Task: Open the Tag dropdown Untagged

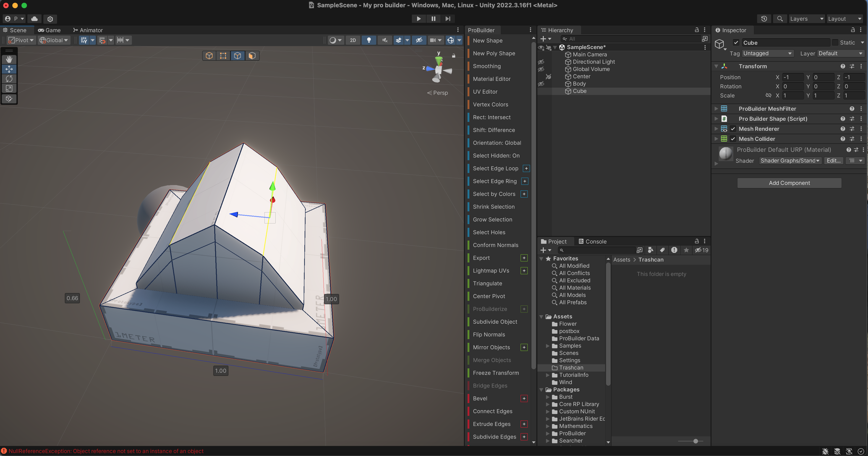Action: (767, 53)
